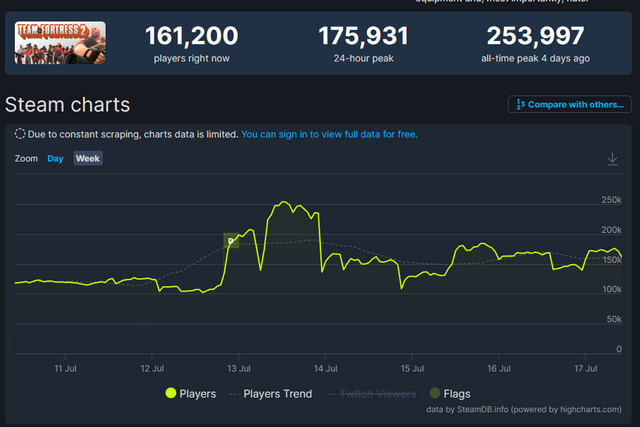This screenshot has height=427, width=640.
Task: Click the yellow Players legend dot
Action: [x=171, y=394]
